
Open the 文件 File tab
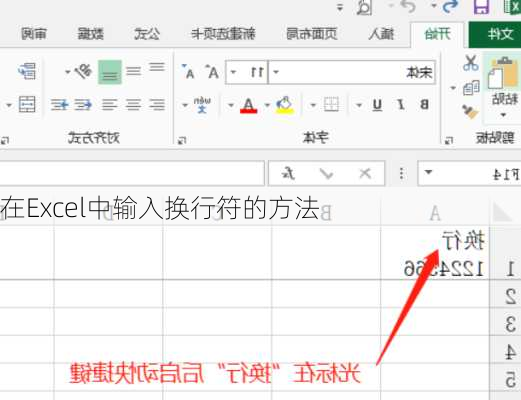(x=495, y=34)
